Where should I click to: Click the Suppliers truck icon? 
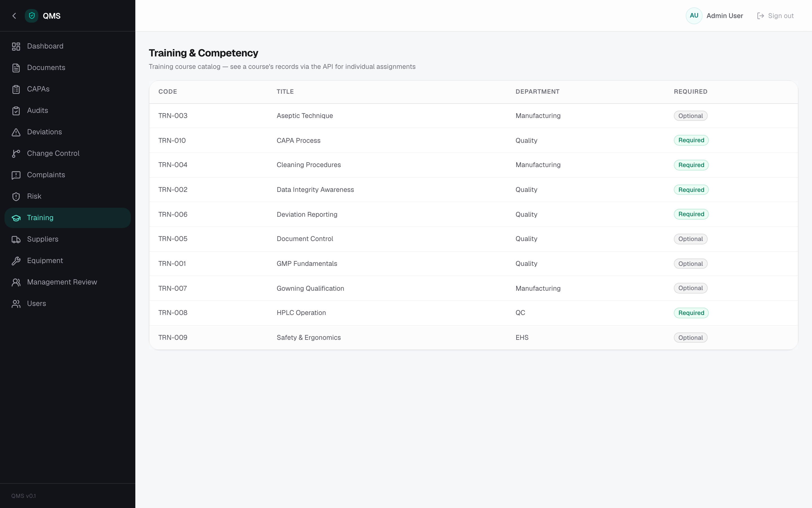(x=16, y=240)
